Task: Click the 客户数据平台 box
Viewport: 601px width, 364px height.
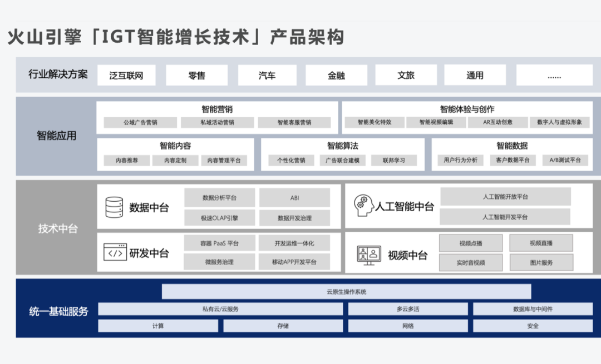Action: click(513, 160)
